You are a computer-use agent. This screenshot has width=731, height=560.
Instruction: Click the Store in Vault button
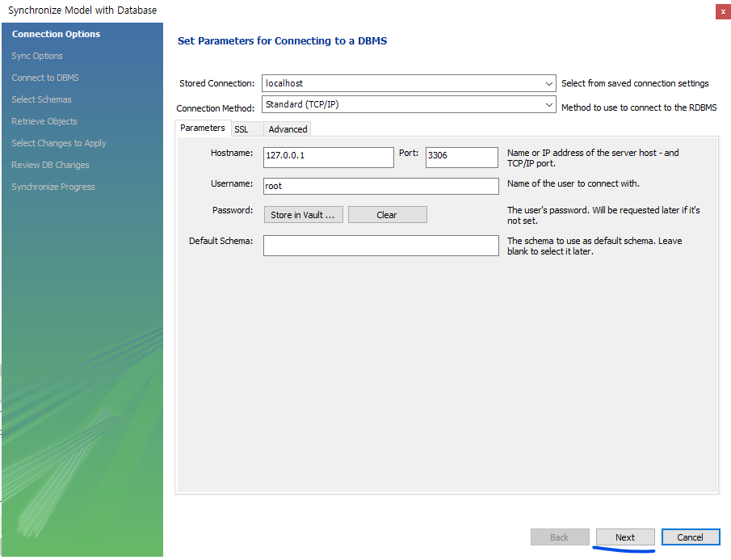coord(303,215)
